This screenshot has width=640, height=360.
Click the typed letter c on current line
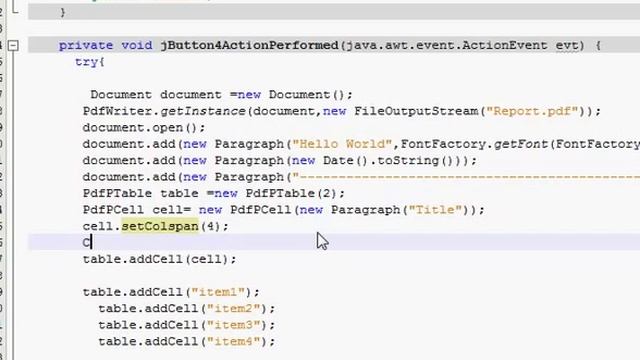(86, 242)
